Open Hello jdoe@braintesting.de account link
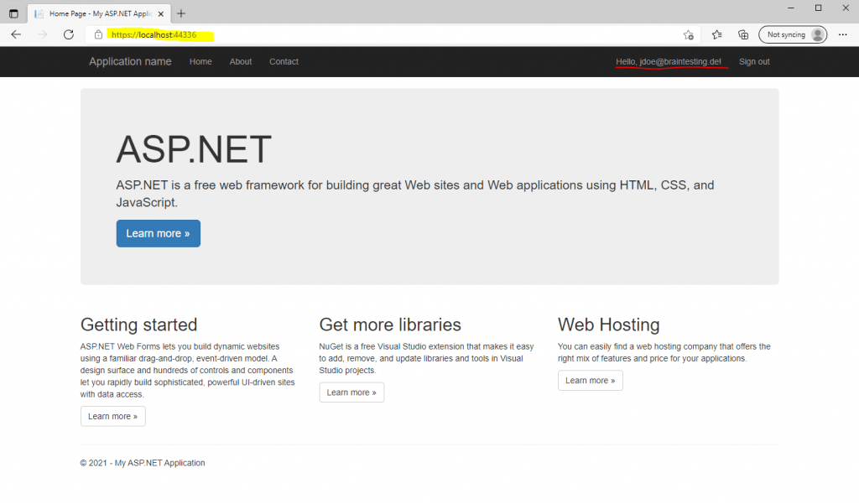This screenshot has width=859, height=504. (x=669, y=62)
